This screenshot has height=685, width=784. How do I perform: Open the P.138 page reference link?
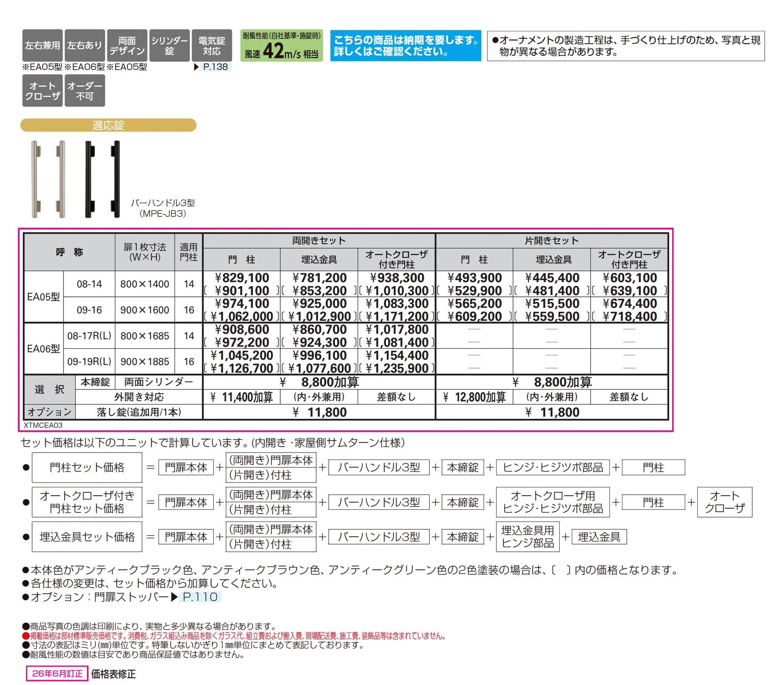point(215,67)
